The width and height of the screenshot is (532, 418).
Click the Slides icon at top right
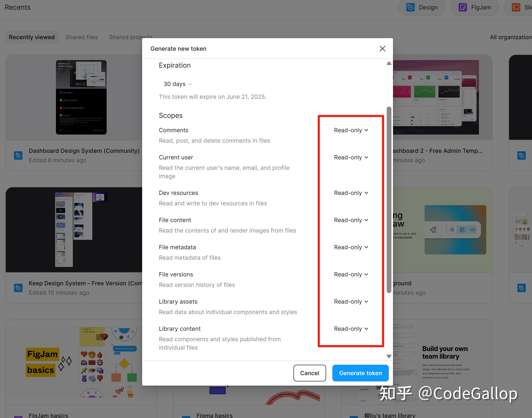click(x=516, y=7)
